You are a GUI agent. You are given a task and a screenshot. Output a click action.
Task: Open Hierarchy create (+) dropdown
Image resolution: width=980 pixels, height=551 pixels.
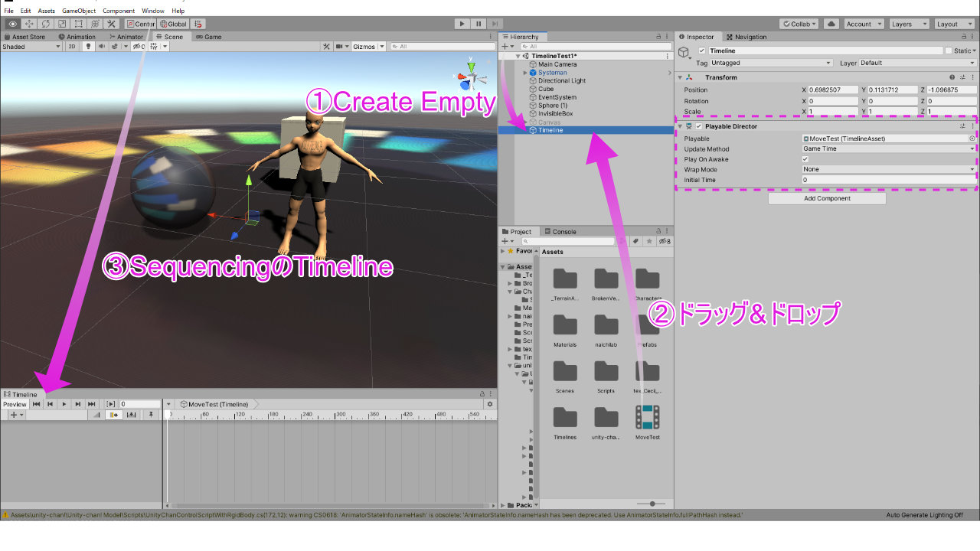(508, 47)
